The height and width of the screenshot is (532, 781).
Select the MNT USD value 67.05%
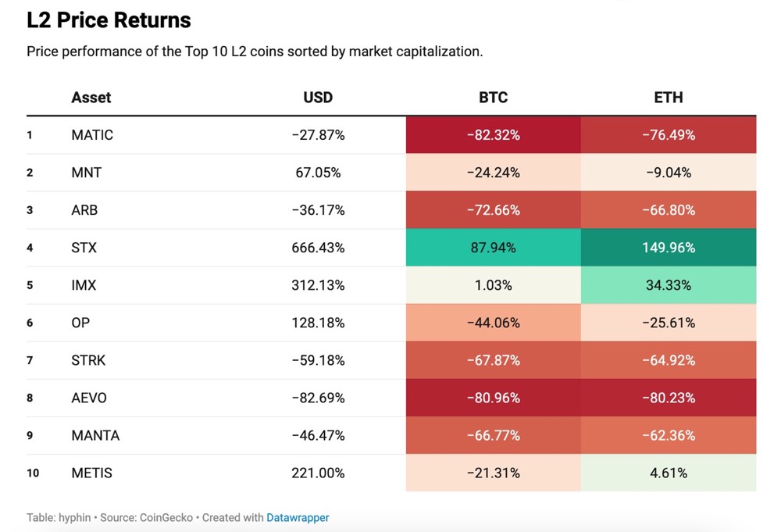pyautogui.click(x=318, y=173)
